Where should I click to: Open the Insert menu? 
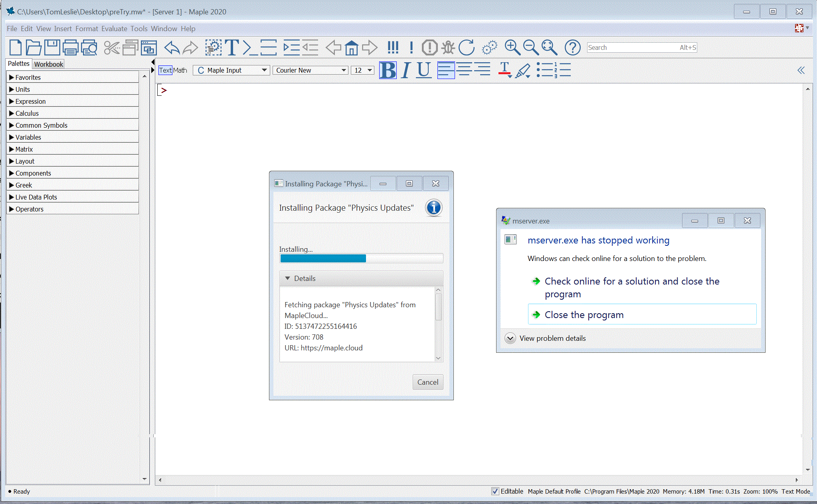(x=63, y=29)
